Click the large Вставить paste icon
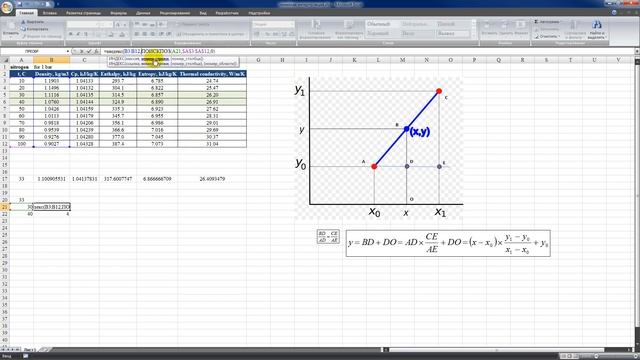The width and height of the screenshot is (640, 360). click(10, 26)
